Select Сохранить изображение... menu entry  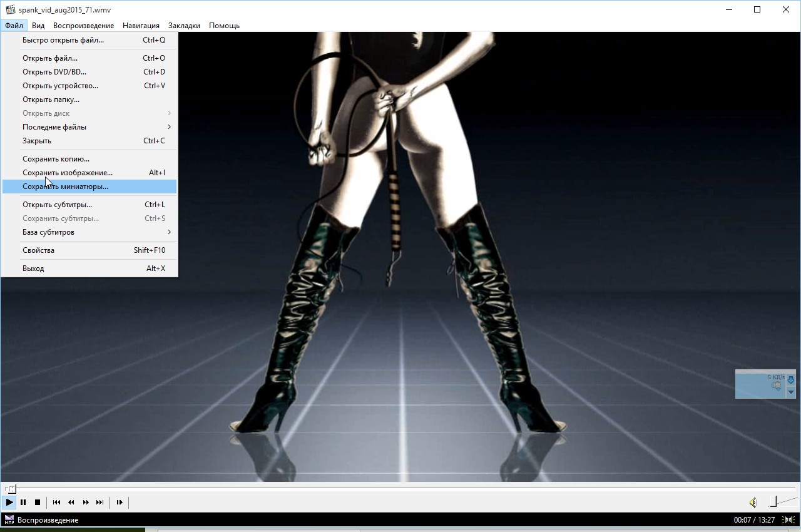89,173
